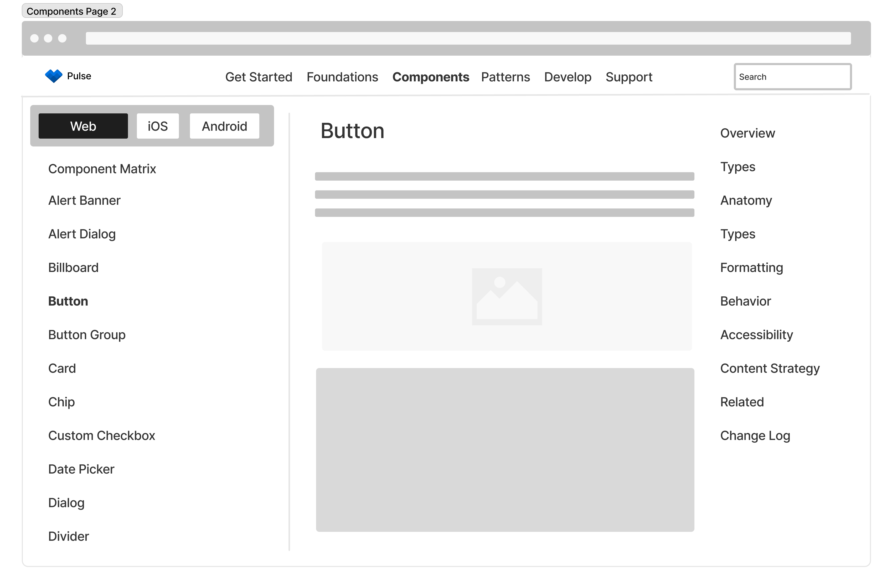Click the Pulse logo icon

pyautogui.click(x=54, y=76)
